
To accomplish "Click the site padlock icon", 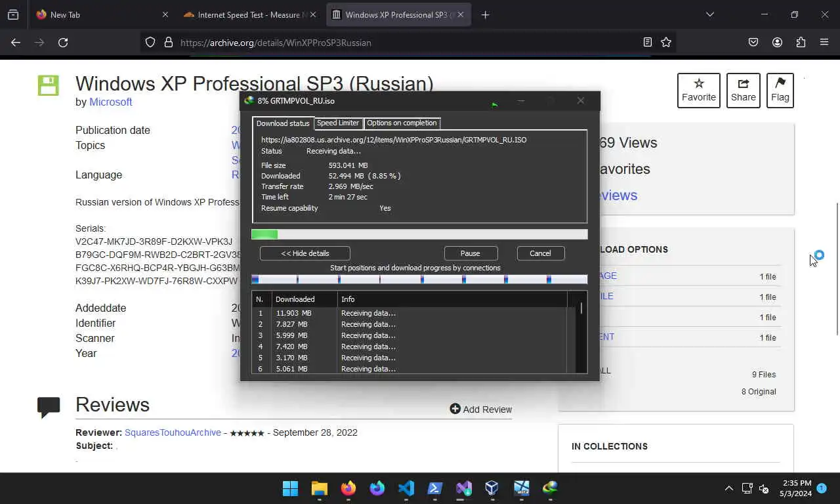I will pos(169,42).
